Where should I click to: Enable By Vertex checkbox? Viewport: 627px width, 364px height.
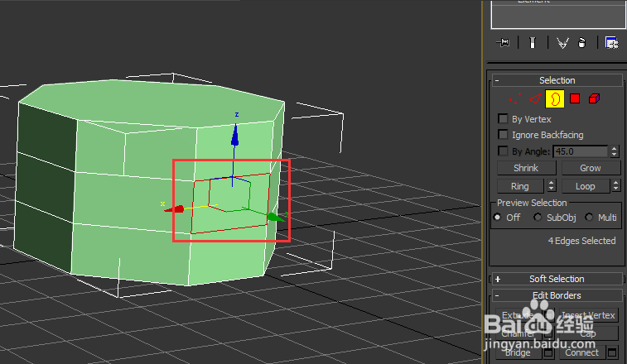[503, 118]
